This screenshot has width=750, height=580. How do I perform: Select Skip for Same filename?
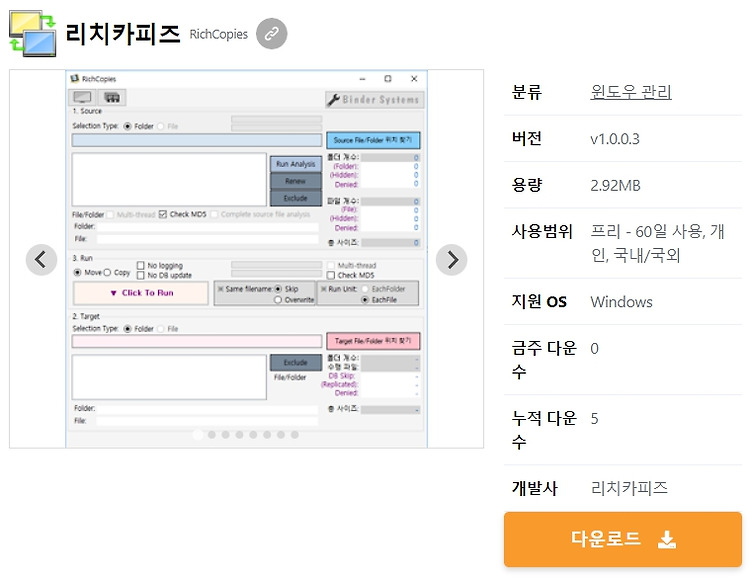click(x=278, y=289)
